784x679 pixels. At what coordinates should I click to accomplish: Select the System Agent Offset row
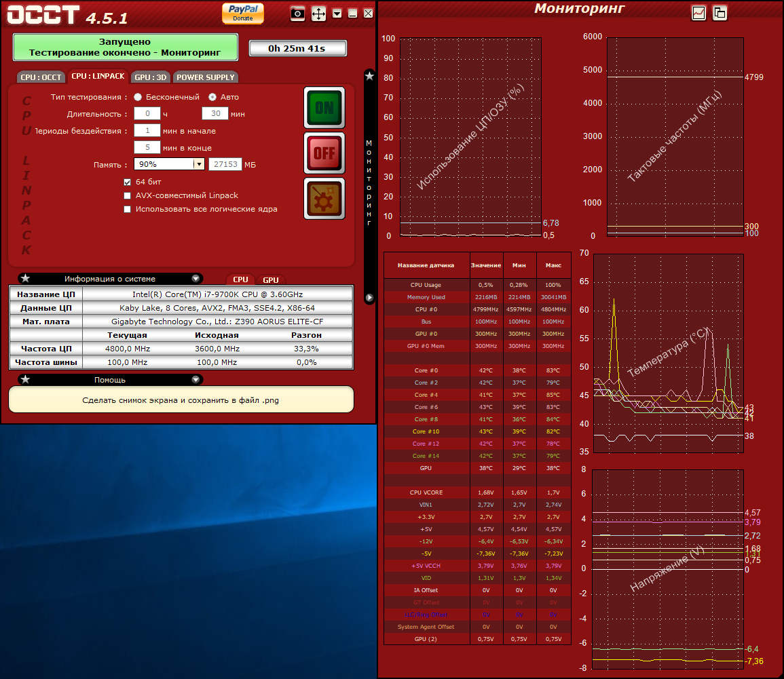(477, 627)
